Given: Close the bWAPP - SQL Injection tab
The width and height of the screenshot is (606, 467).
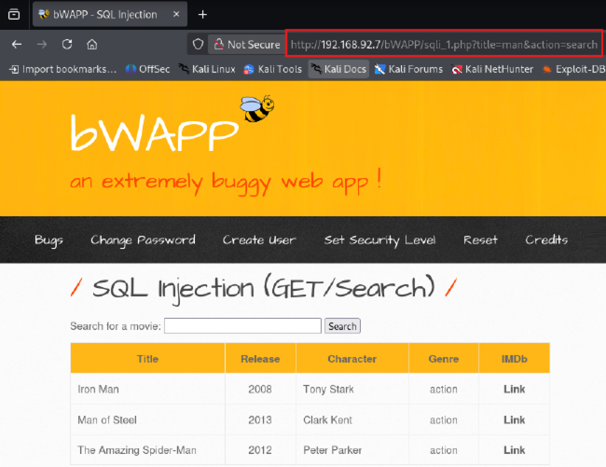Looking at the screenshot, I should 176,14.
